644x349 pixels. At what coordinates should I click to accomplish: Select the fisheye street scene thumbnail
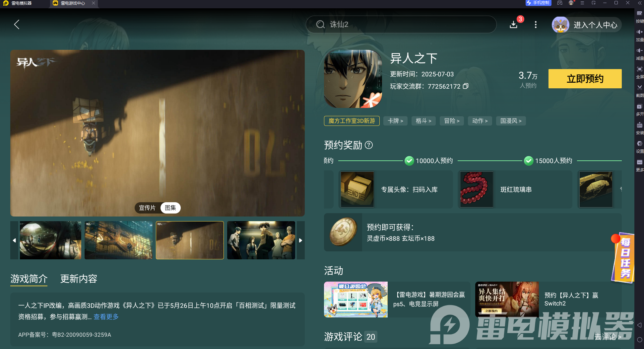coord(50,240)
